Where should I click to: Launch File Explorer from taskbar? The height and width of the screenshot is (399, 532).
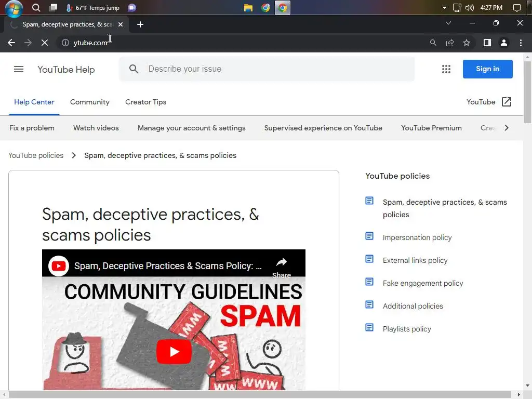[248, 7]
